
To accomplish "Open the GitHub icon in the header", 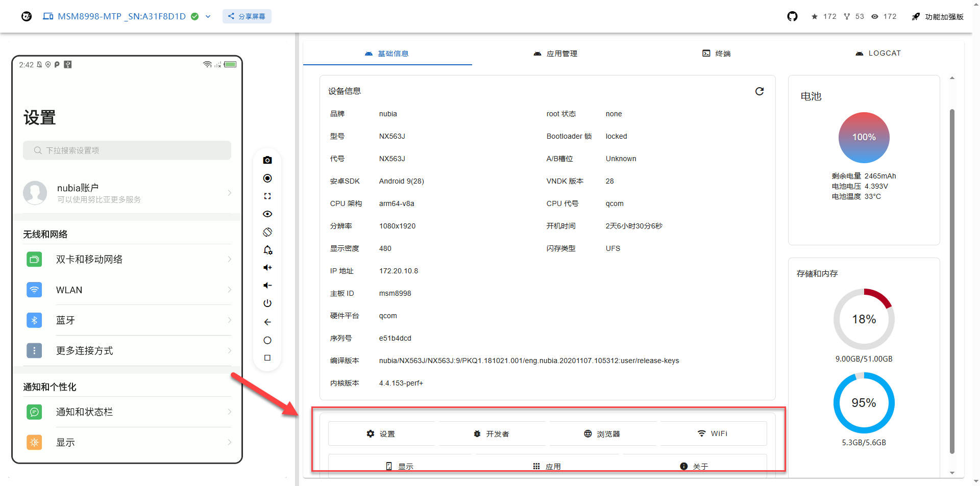I will 792,16.
